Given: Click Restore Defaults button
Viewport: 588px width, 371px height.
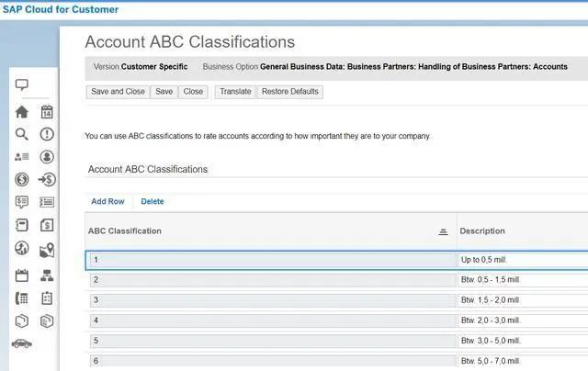Looking at the screenshot, I should pyautogui.click(x=289, y=92).
